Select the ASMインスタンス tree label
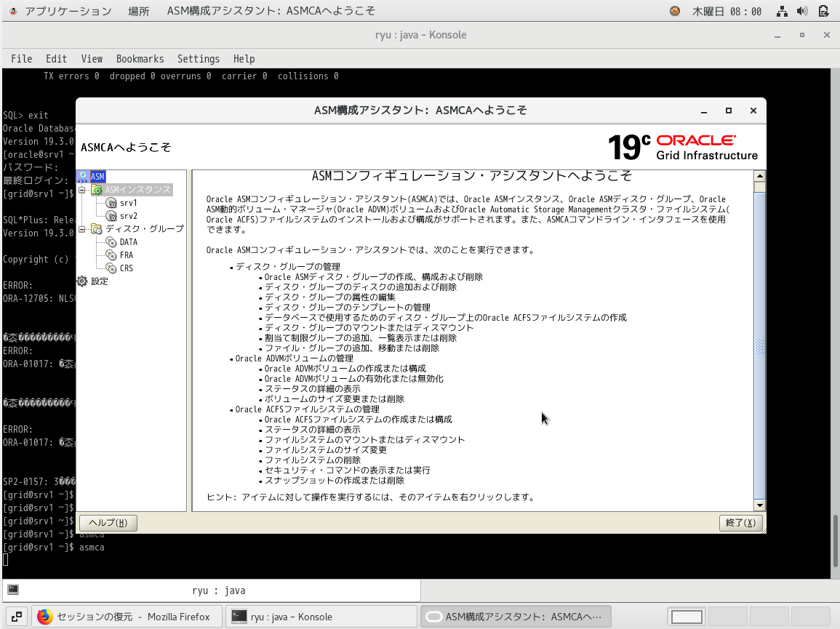Screen dimensions: 840x629 pyautogui.click(x=137, y=190)
